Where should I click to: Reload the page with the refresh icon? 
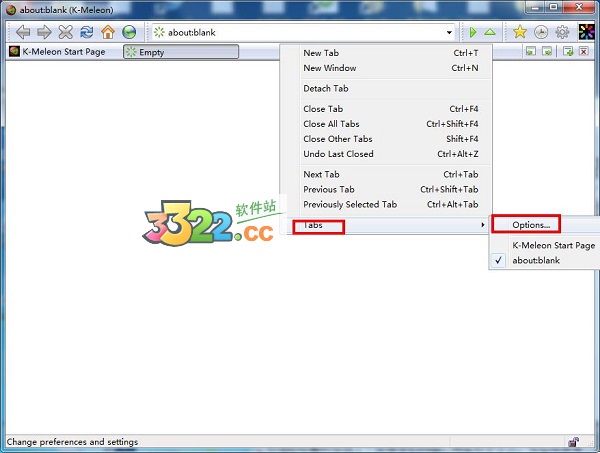pyautogui.click(x=87, y=32)
